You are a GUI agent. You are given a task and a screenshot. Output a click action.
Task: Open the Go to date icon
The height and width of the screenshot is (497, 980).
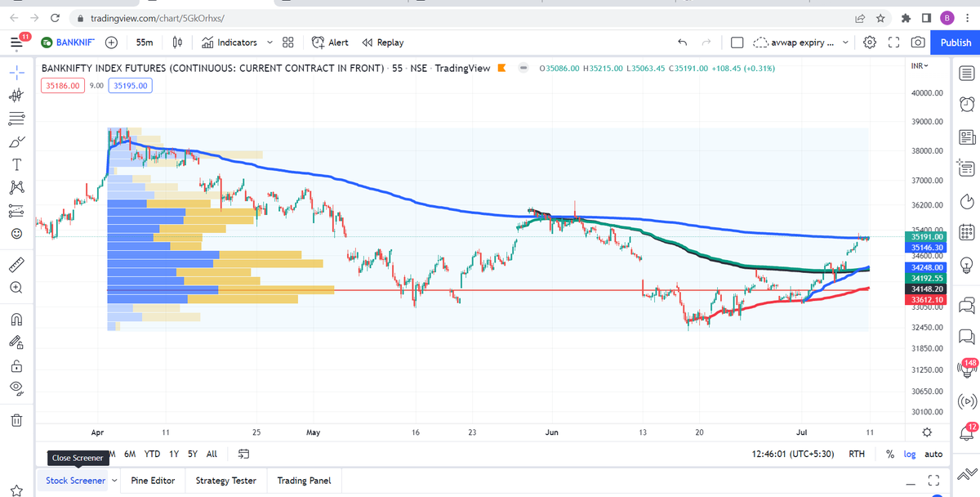tap(243, 454)
